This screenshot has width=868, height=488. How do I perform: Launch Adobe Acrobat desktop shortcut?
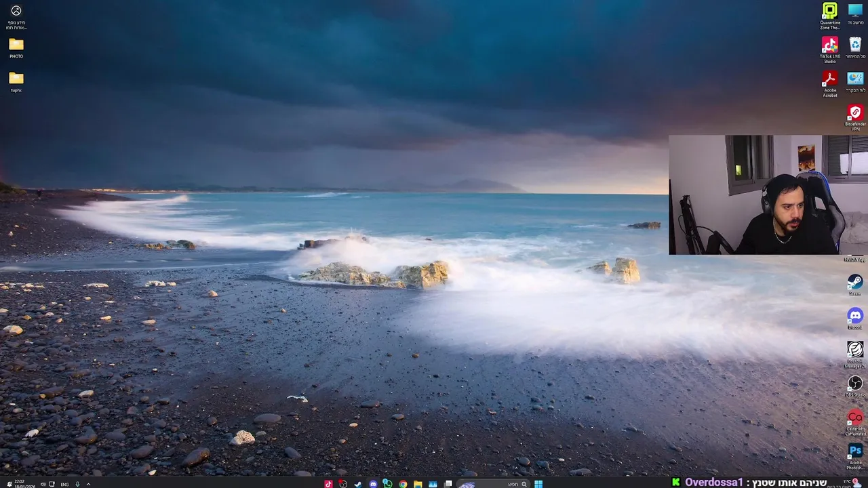point(830,83)
